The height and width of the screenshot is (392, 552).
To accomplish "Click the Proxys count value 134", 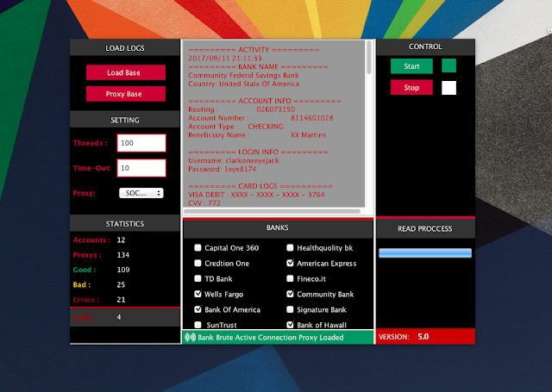I will point(122,255).
